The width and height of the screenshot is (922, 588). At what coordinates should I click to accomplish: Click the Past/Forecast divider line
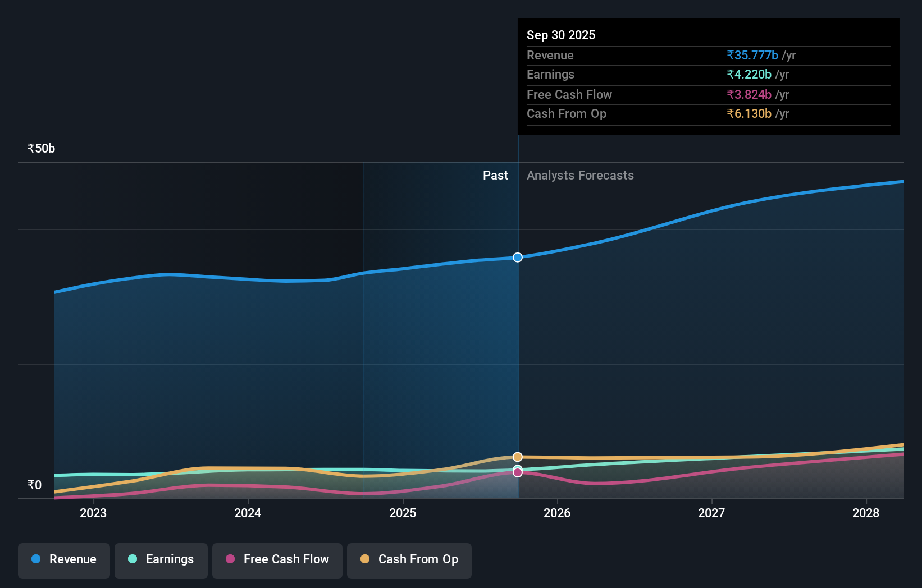click(518, 337)
